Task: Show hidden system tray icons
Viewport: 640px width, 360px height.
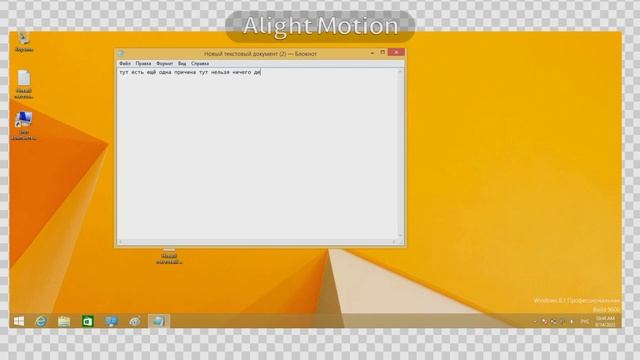Action: point(535,322)
